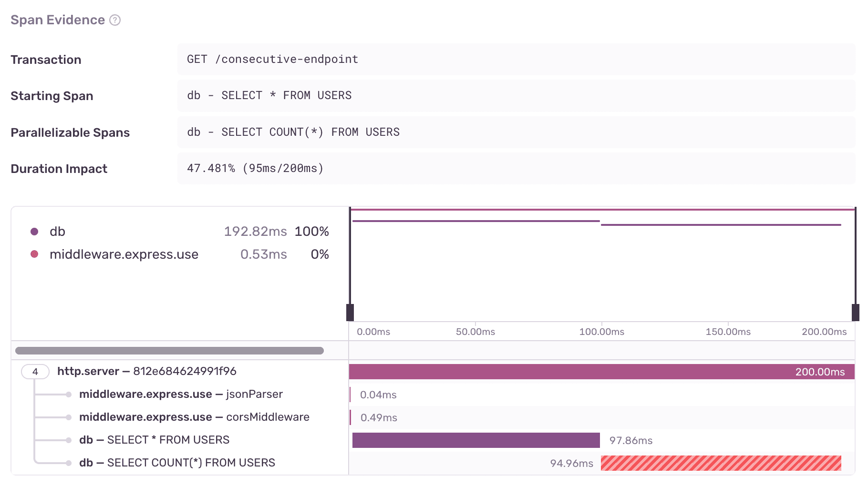Click the Span Evidence help question mark icon
Image resolution: width=868 pixels, height=486 pixels.
(x=115, y=20)
